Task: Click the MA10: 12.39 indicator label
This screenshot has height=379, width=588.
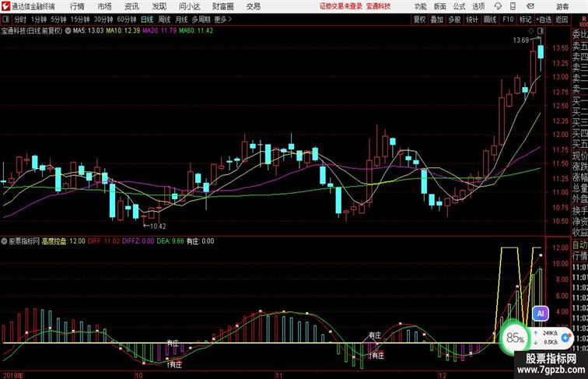Action: point(123,31)
